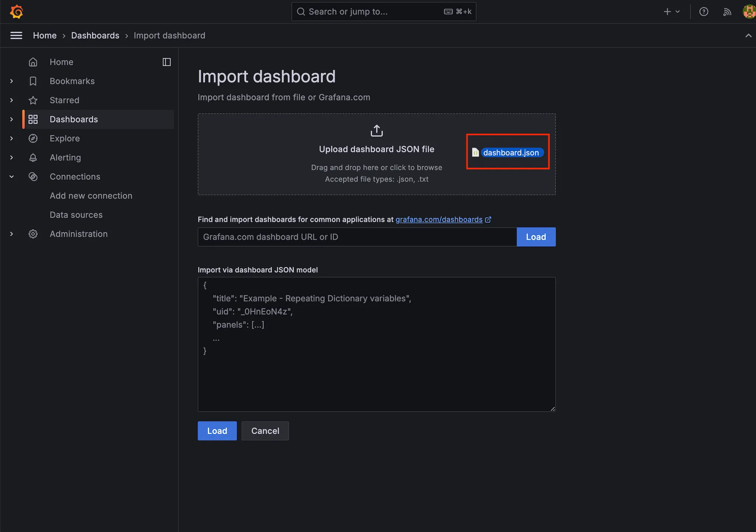This screenshot has width=756, height=532.
Task: Open the user profile avatar
Action: click(x=749, y=12)
